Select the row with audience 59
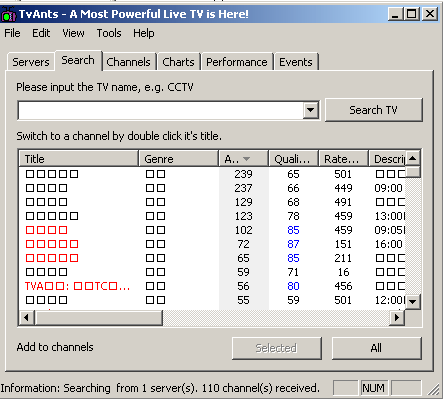The height and width of the screenshot is (399, 443). click(x=212, y=272)
